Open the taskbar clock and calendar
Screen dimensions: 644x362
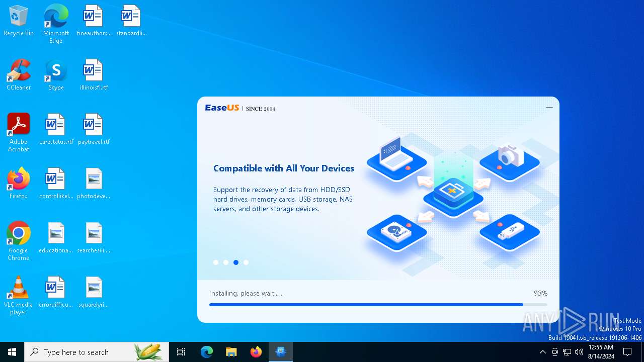click(601, 352)
